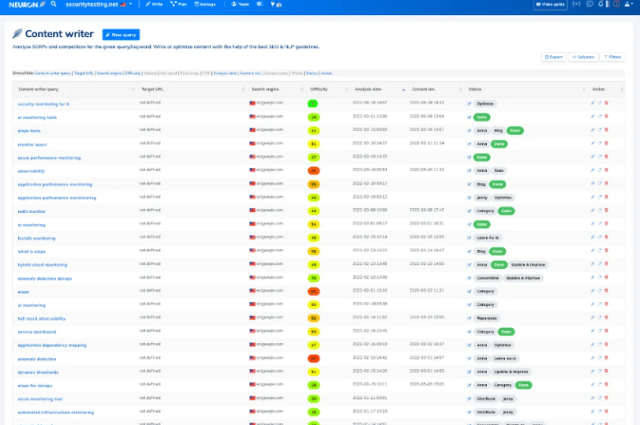Open the Write menu in the top bar

click(x=156, y=5)
